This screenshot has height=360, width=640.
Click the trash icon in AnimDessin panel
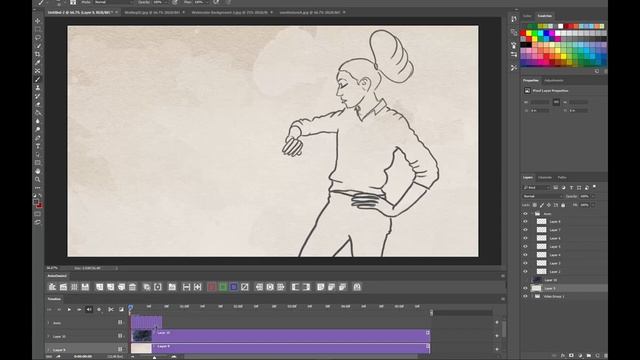coord(132,287)
